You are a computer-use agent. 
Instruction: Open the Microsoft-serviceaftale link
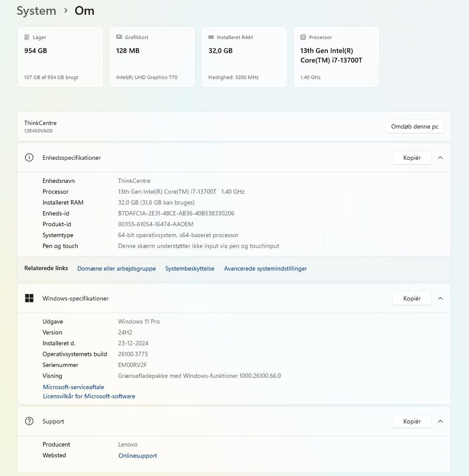(x=73, y=387)
